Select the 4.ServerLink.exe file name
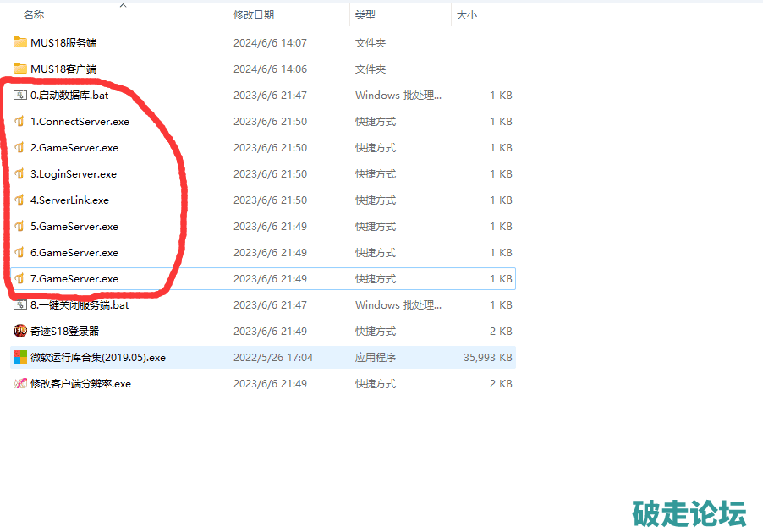 click(69, 200)
